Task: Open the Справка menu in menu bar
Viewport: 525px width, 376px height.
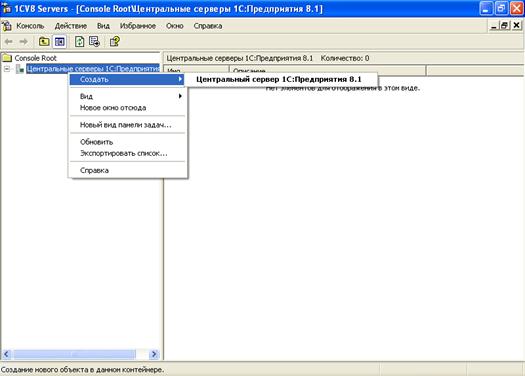Action: 208,26
